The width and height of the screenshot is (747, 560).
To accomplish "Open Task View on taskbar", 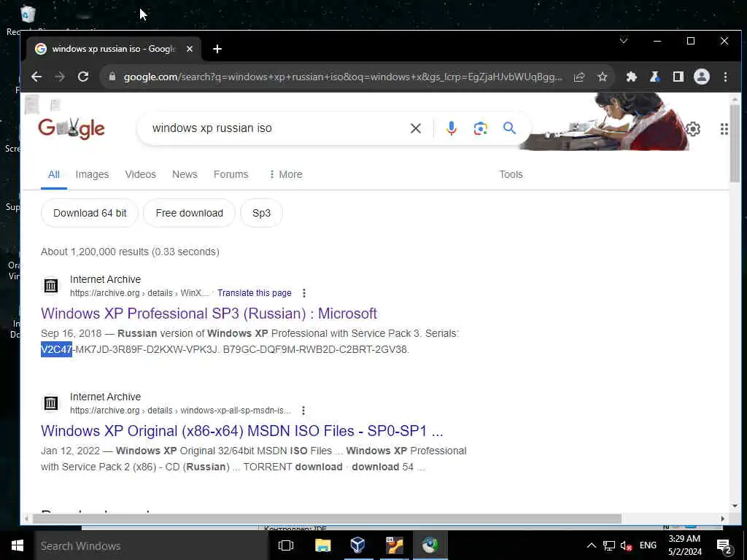I will pyautogui.click(x=286, y=545).
